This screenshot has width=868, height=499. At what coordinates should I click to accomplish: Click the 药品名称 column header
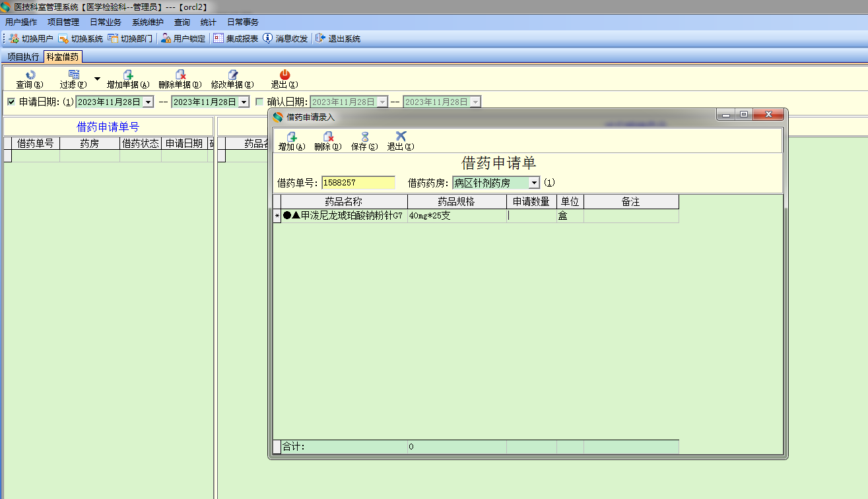pyautogui.click(x=344, y=201)
